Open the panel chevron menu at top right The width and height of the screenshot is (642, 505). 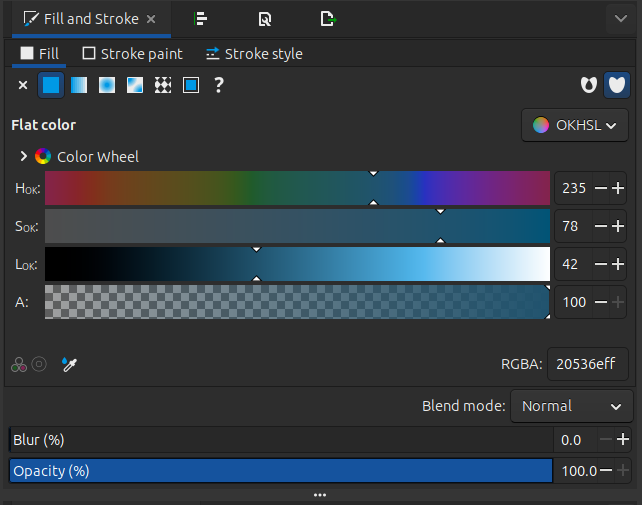pos(617,18)
